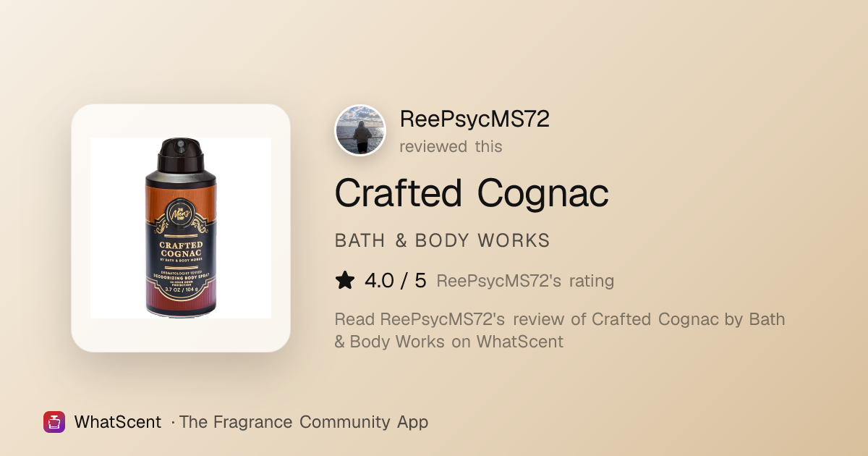
Task: Click the ReePsycMS72's rating label
Action: click(525, 281)
